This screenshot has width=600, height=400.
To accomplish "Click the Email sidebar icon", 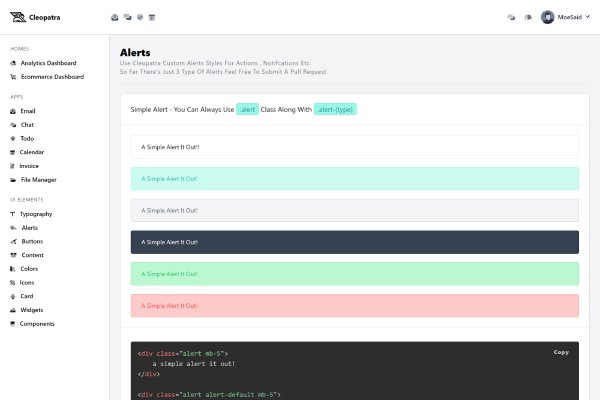I will click(x=13, y=111).
